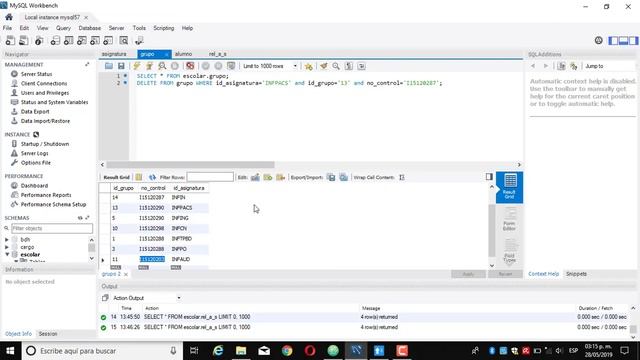The width and height of the screenshot is (640, 360).
Task: Create a new SQL tab from main toolbar
Action: 10,40
